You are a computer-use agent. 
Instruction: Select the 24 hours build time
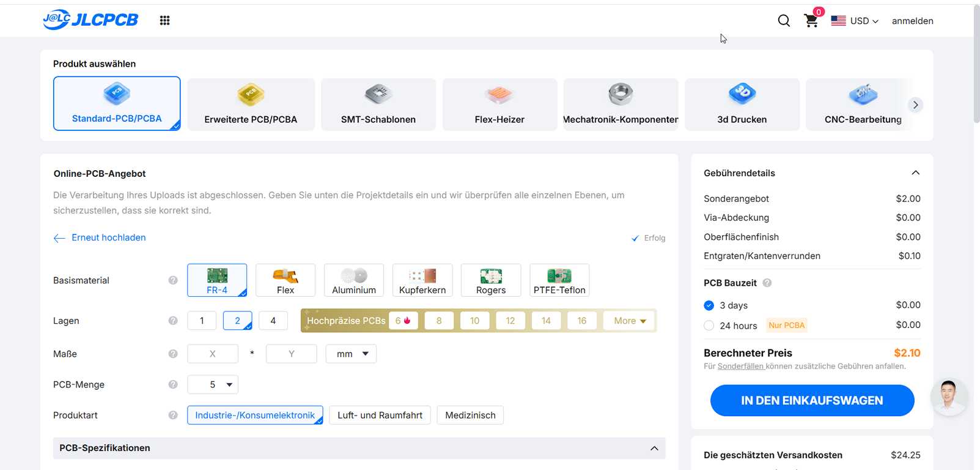(x=709, y=326)
